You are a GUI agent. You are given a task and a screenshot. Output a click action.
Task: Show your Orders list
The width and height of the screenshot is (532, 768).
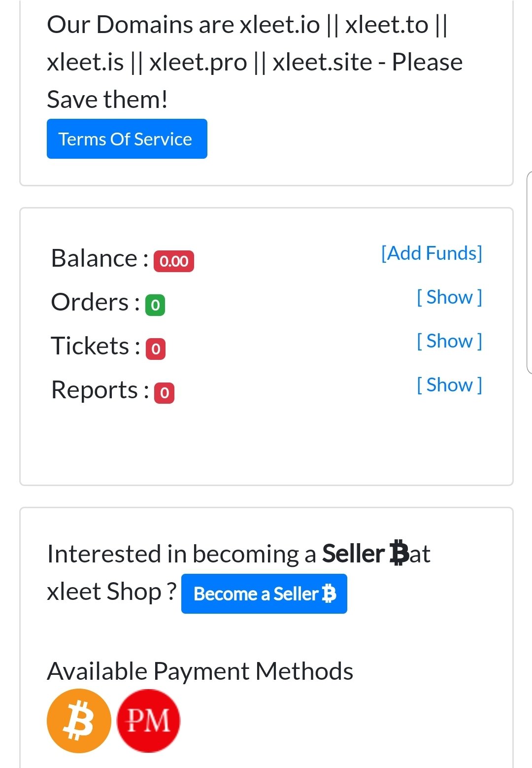[449, 297]
